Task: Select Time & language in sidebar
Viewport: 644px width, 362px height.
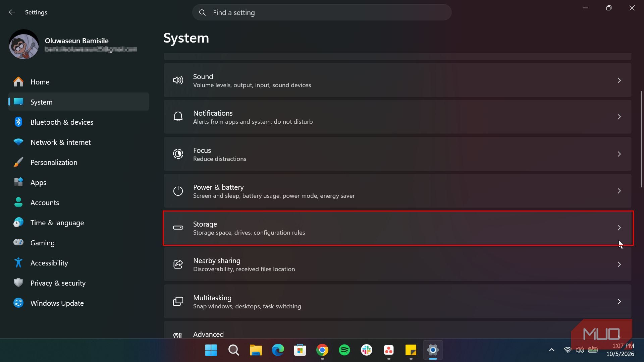Action: [78, 223]
